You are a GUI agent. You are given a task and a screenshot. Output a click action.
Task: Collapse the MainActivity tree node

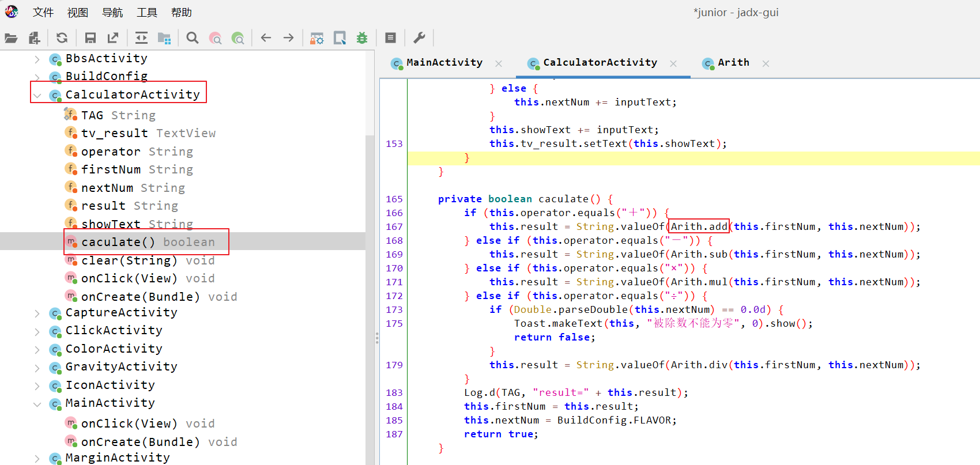pyautogui.click(x=37, y=404)
